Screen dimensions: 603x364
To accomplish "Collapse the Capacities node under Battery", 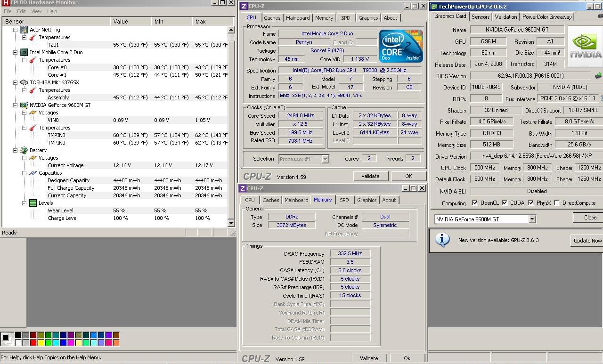I will [x=24, y=173].
